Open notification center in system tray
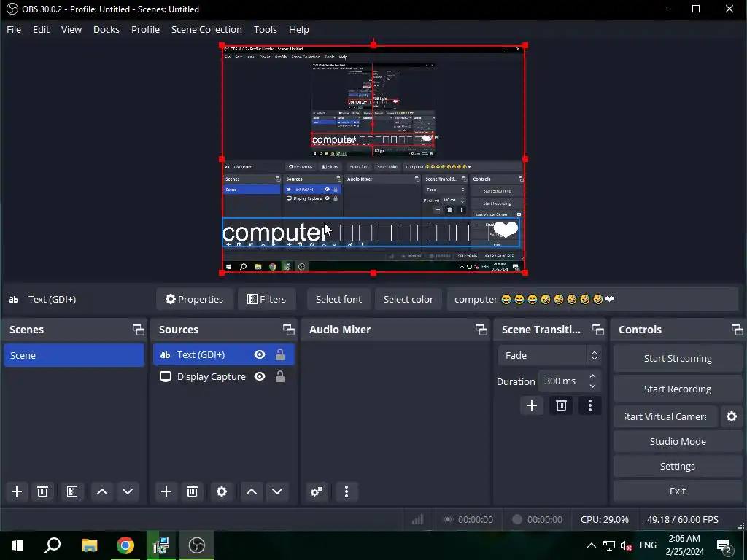Screen dimensions: 747x560 pyautogui.click(x=724, y=545)
